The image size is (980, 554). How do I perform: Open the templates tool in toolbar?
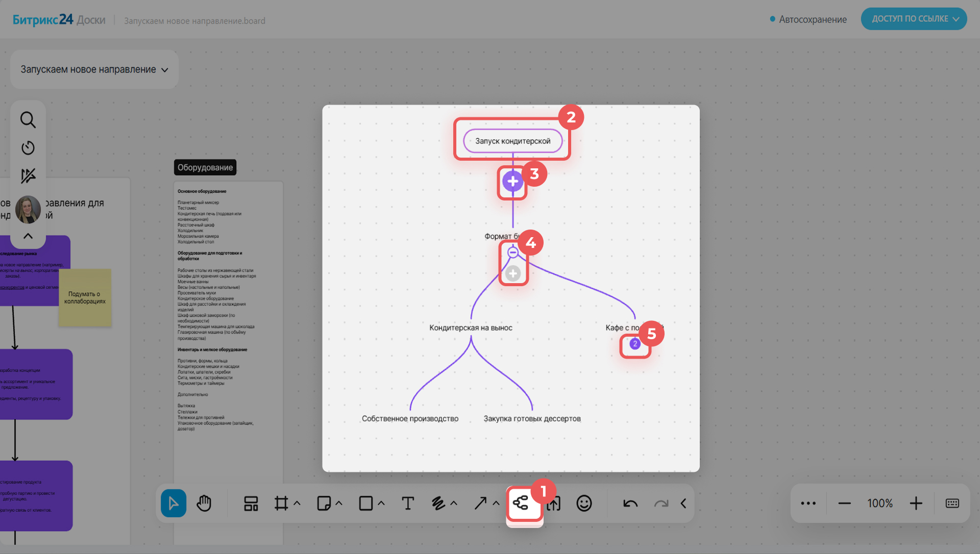tap(251, 503)
